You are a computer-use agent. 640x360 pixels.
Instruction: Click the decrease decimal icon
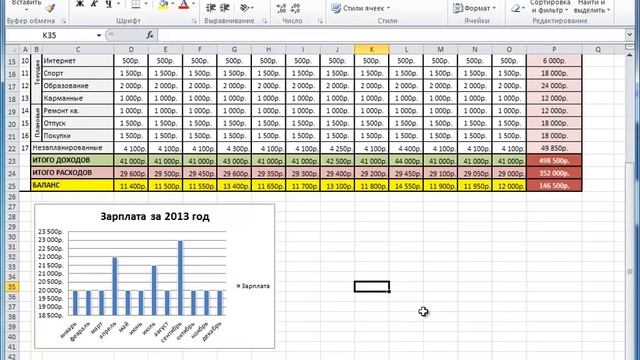296,8
